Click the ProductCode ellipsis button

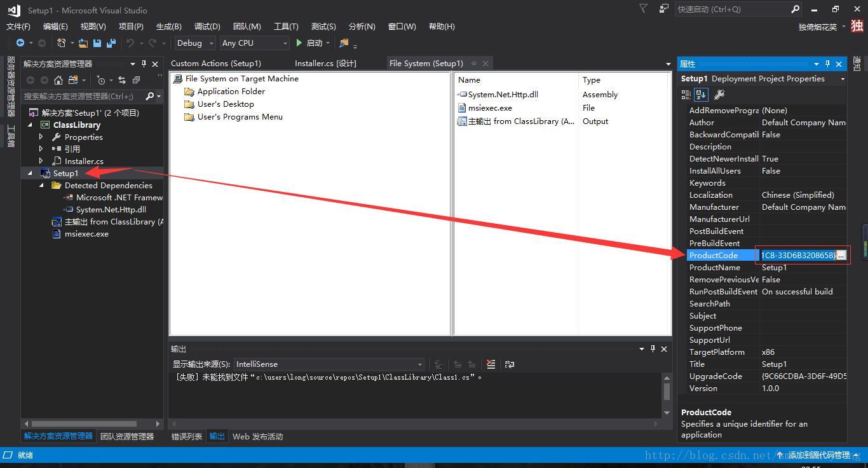pyautogui.click(x=841, y=255)
